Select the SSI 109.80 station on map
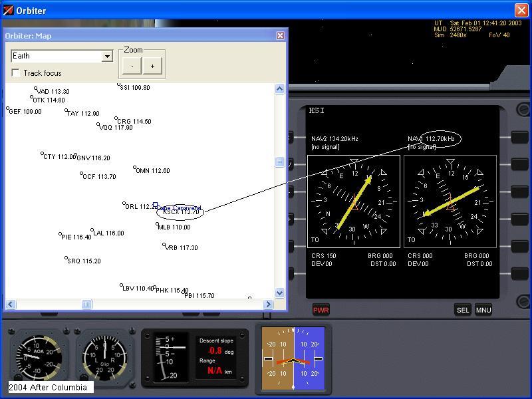 tap(134, 87)
